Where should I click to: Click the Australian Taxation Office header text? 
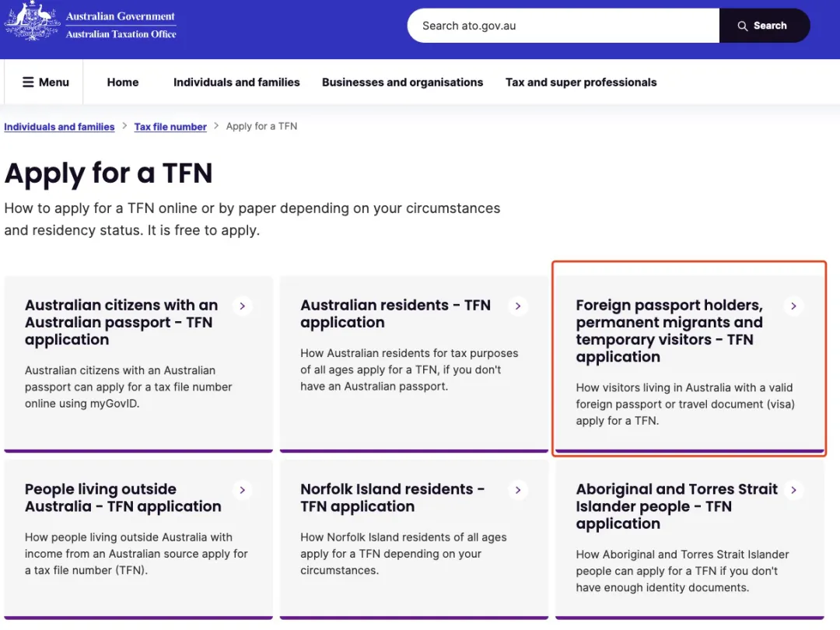pyautogui.click(x=121, y=34)
